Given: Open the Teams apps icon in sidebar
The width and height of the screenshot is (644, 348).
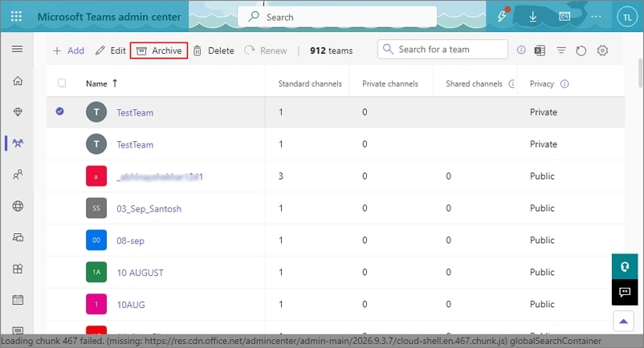Looking at the screenshot, I should pyautogui.click(x=18, y=269).
